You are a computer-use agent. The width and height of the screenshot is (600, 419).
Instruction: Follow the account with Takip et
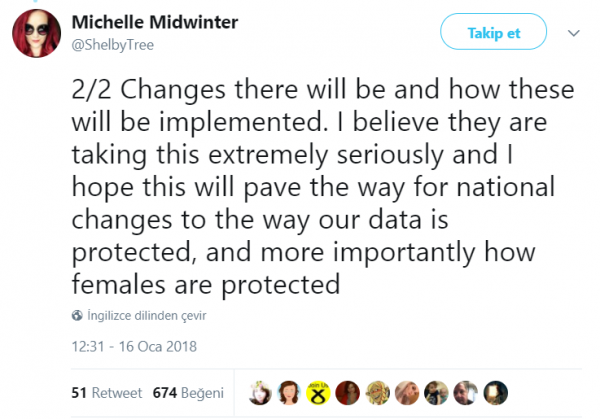[493, 32]
